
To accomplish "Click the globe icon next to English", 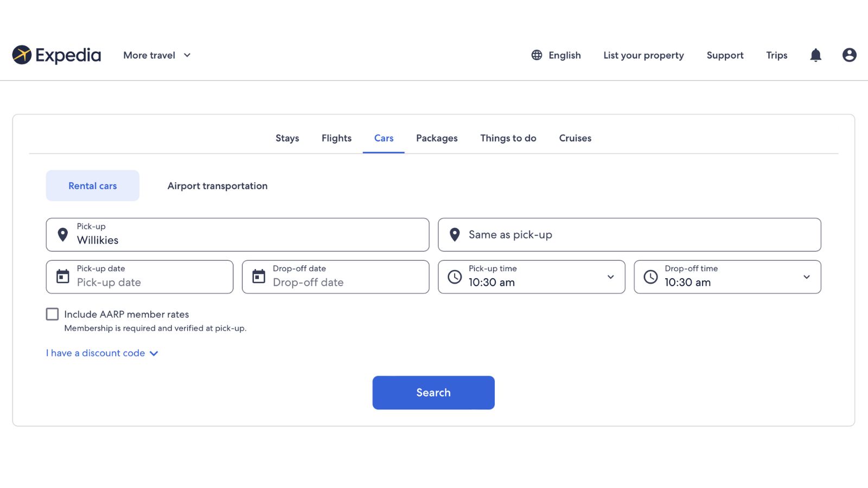I will (536, 55).
